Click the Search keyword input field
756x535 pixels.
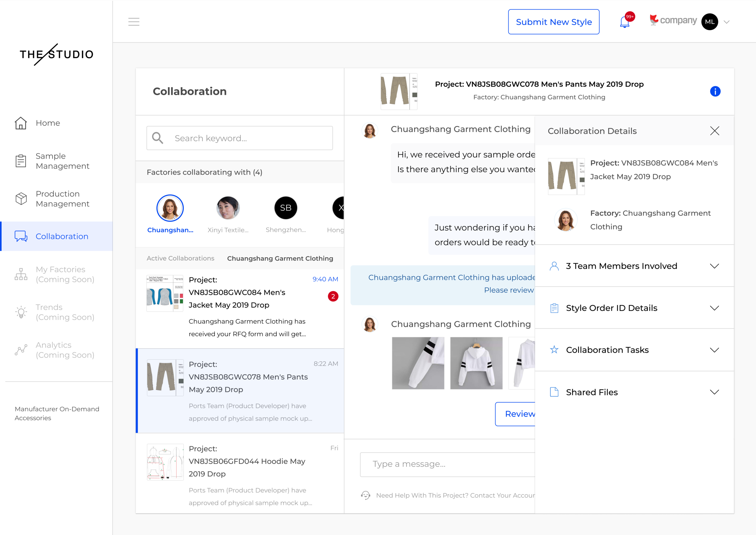click(x=240, y=138)
